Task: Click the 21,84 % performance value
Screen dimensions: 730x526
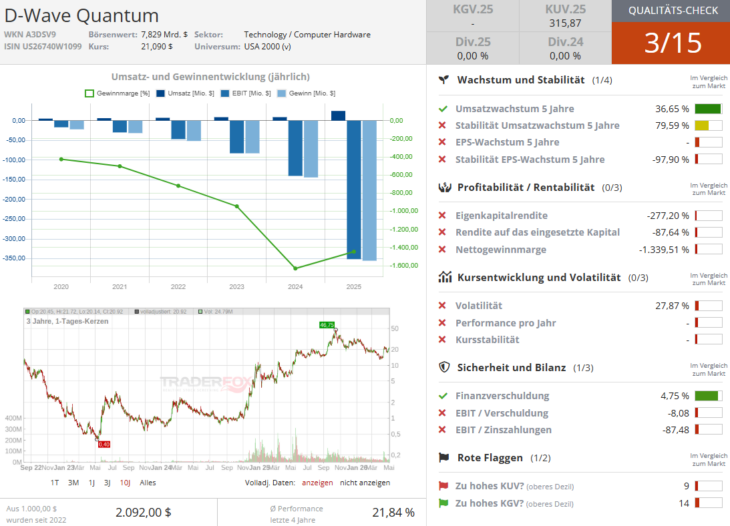Action: 393,513
